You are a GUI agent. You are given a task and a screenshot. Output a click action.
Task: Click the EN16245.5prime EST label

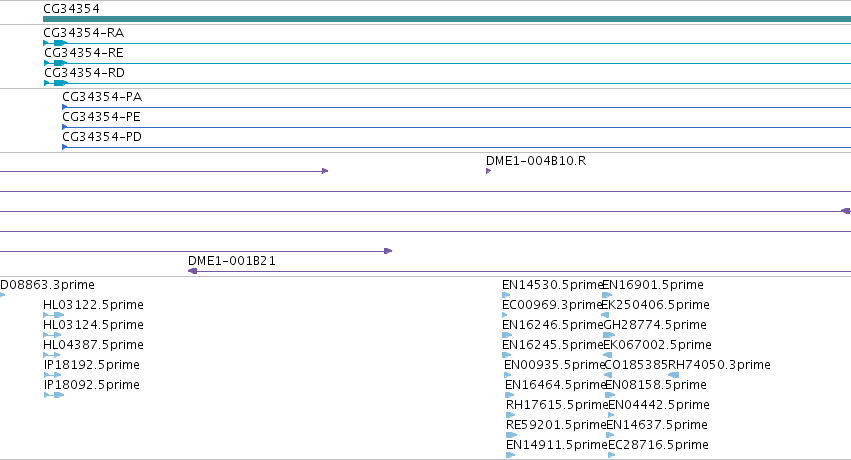[x=552, y=345]
